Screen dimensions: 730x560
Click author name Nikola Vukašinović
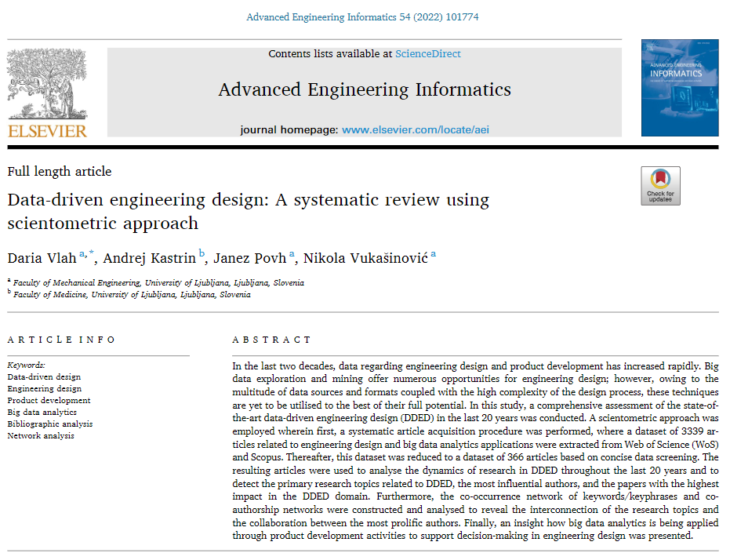(x=365, y=258)
